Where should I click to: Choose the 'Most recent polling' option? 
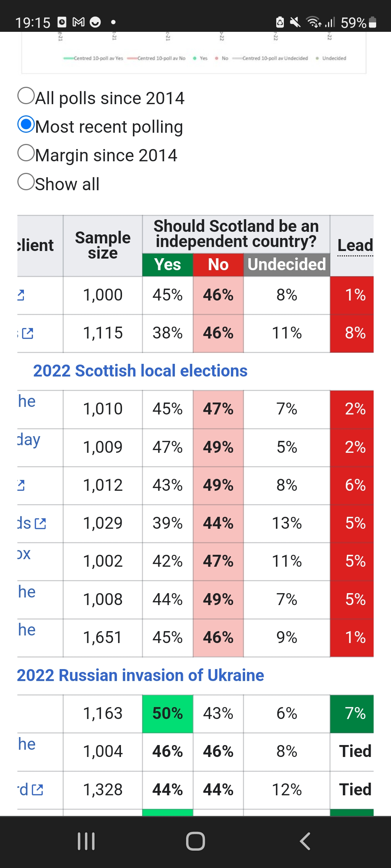(x=26, y=125)
